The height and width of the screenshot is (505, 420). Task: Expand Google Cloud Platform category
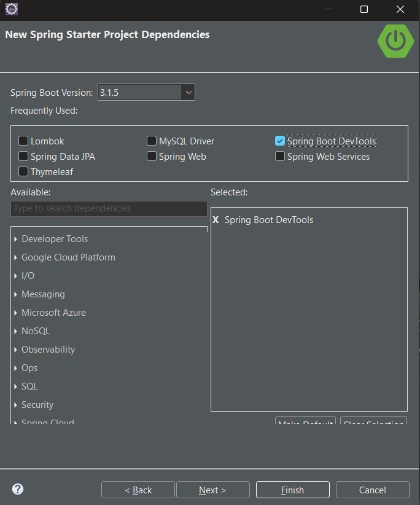tap(15, 257)
